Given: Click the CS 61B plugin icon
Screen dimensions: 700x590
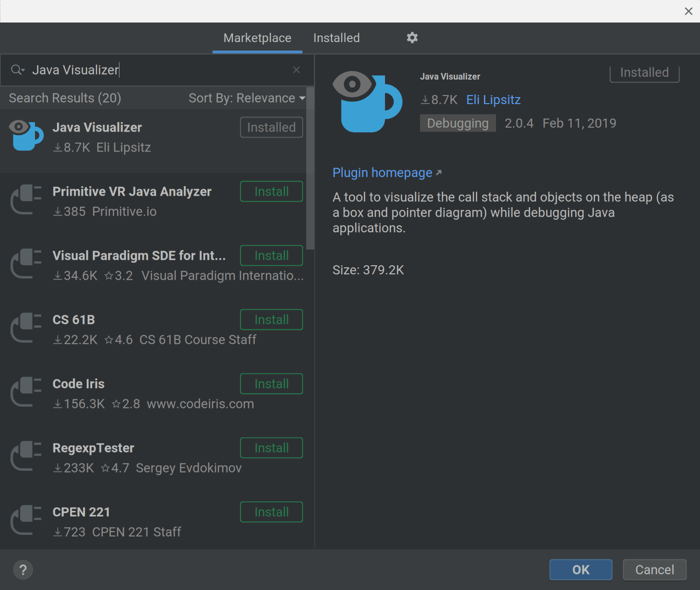Looking at the screenshot, I should click(x=26, y=327).
